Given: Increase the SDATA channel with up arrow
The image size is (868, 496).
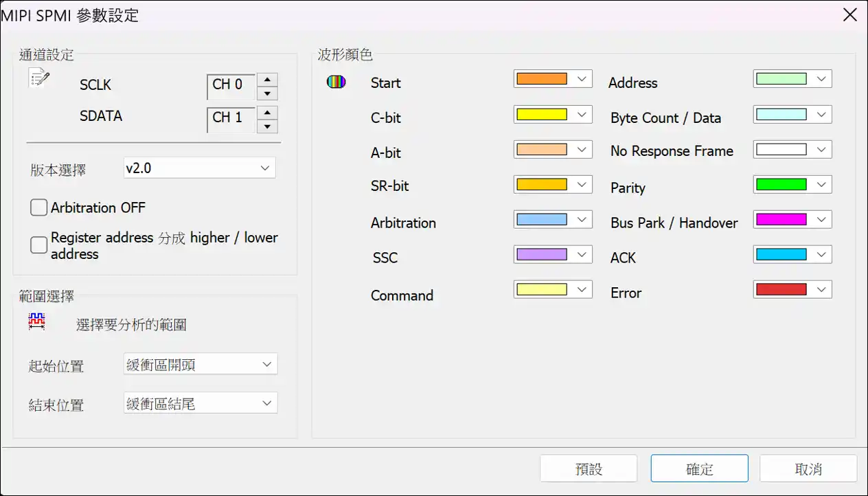Looking at the screenshot, I should (x=267, y=113).
